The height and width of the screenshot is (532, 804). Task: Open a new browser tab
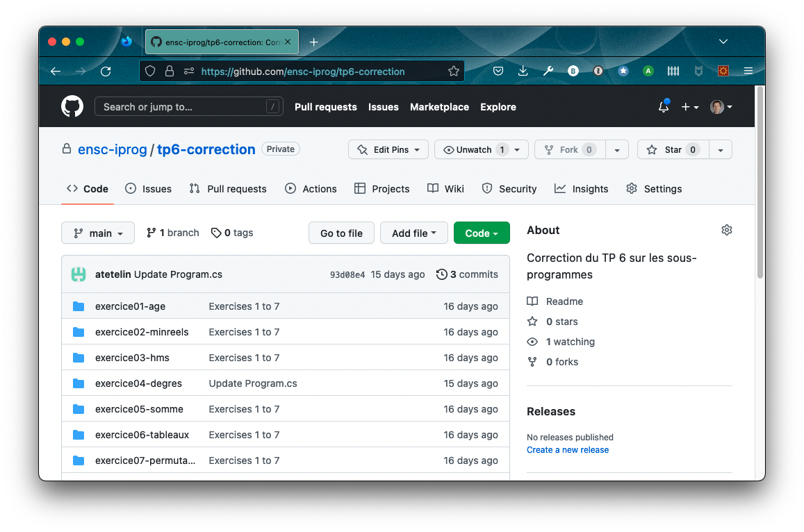(314, 42)
